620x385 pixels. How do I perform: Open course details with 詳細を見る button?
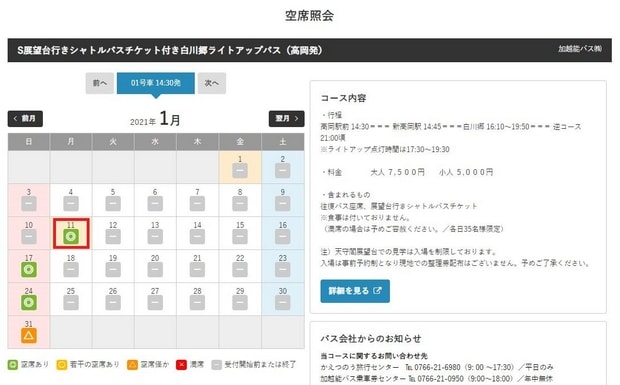[355, 291]
